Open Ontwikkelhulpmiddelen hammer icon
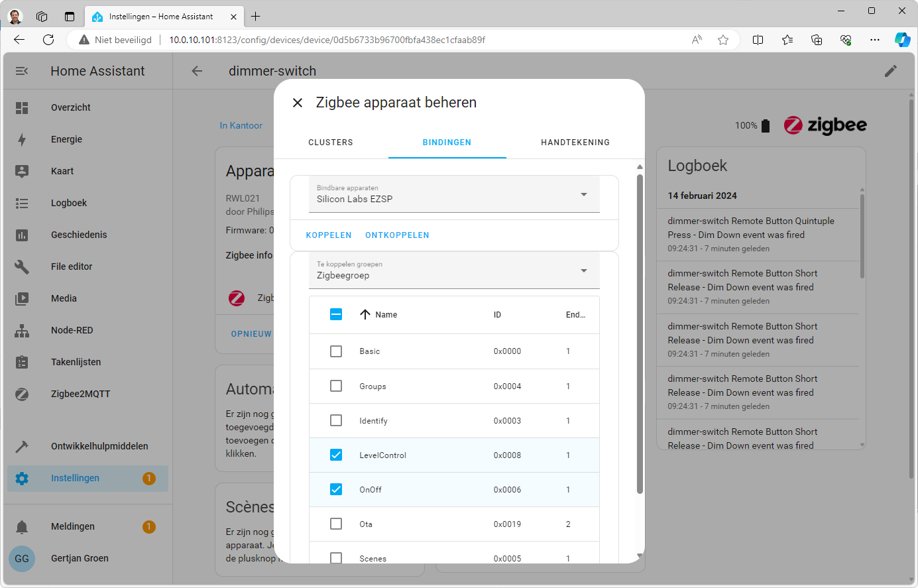The image size is (918, 588). (x=22, y=446)
